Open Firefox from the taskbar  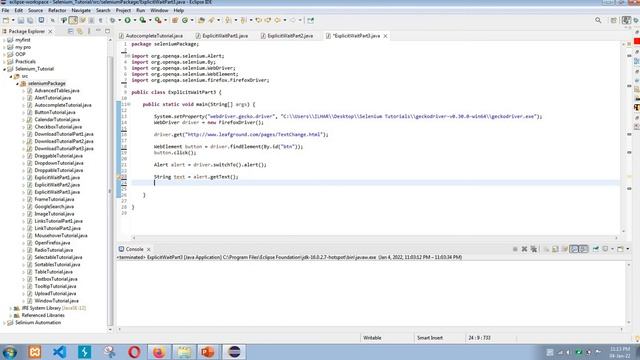[x=159, y=352]
